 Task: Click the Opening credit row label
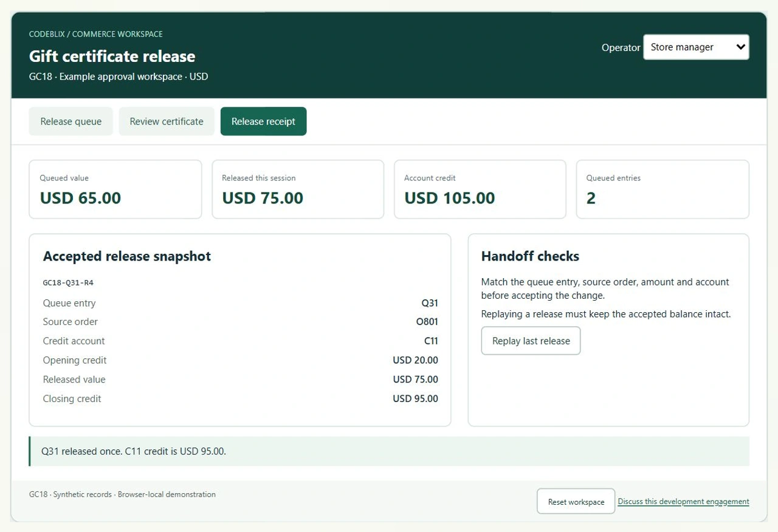75,360
